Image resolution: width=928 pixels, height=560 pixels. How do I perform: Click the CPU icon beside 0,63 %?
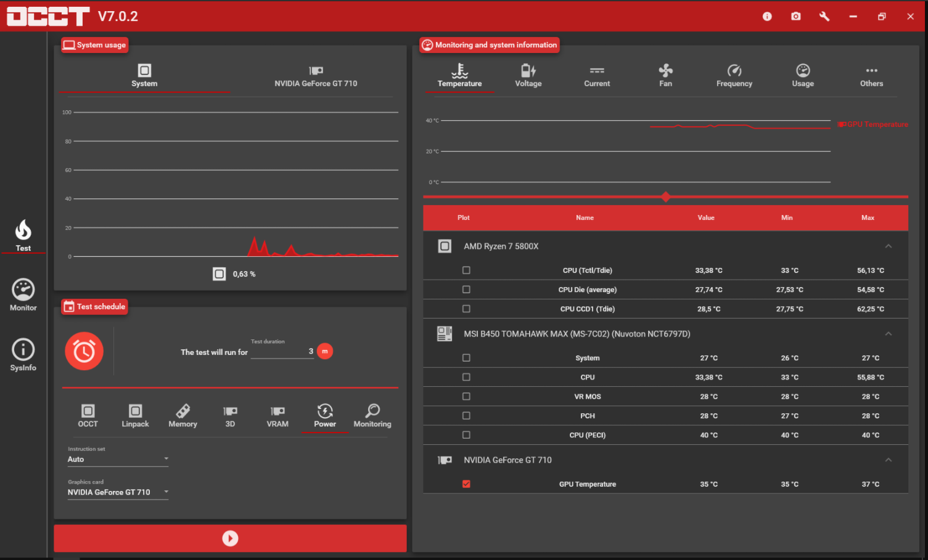(220, 274)
